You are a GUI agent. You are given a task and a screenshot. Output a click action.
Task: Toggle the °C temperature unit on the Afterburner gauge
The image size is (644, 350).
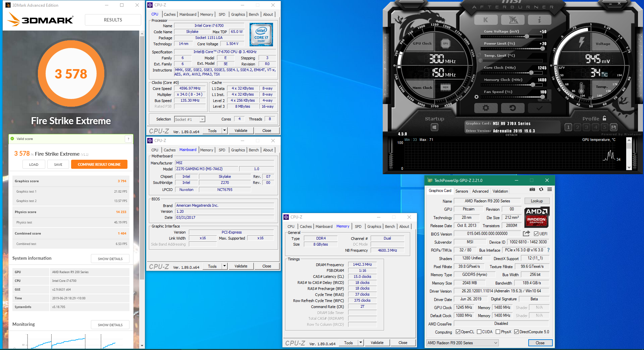604,74
